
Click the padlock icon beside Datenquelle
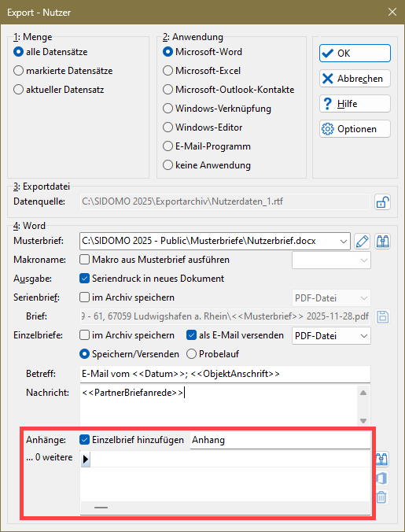pos(383,202)
